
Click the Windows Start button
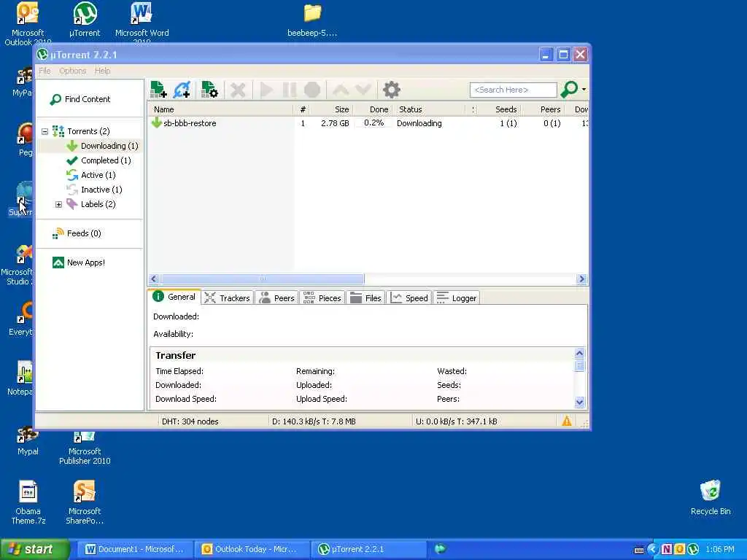(35, 549)
